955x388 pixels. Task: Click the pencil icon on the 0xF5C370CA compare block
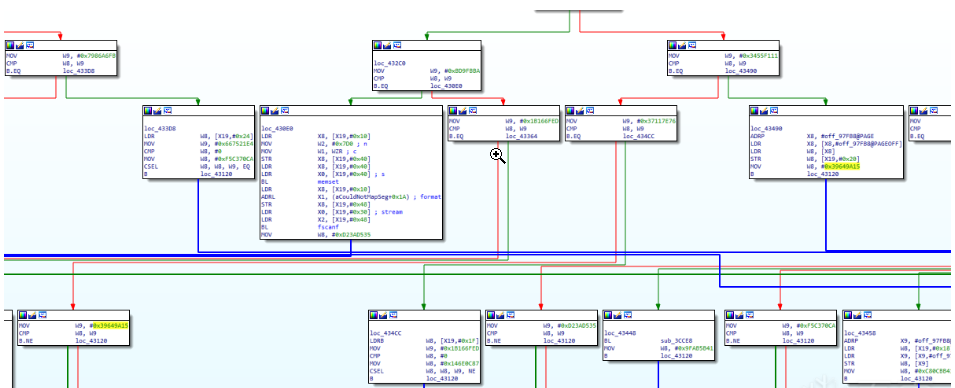740,315
